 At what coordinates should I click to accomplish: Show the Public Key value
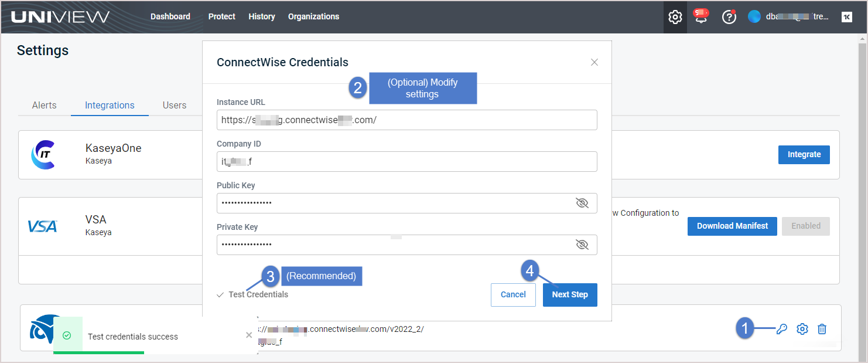(x=582, y=203)
